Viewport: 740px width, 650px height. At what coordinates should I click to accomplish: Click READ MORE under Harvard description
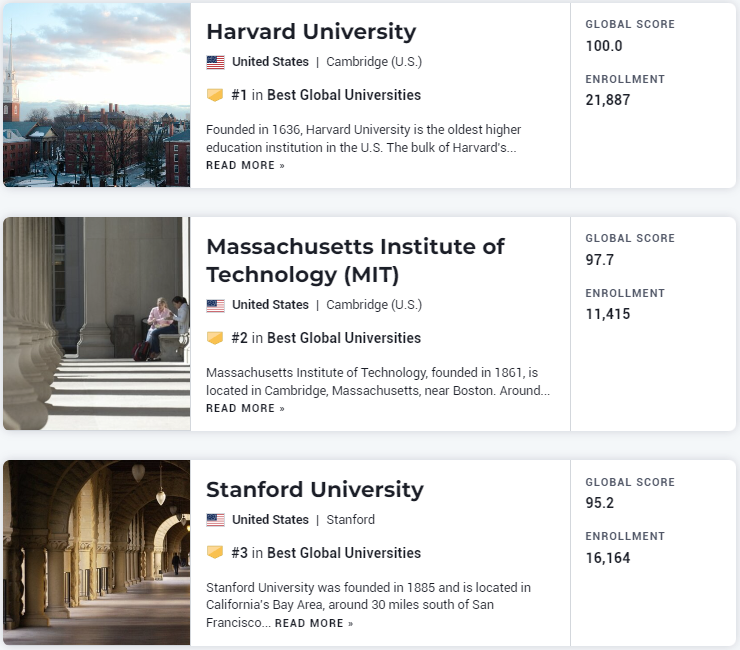pos(245,165)
